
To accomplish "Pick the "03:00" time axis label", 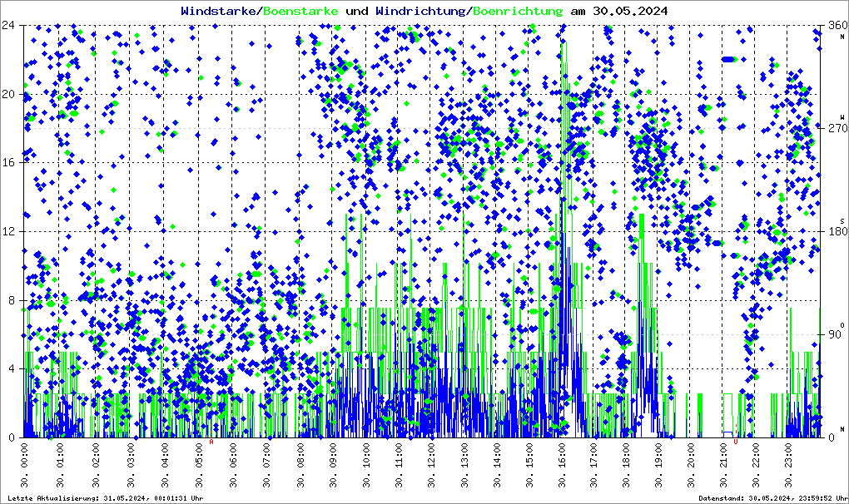I will click(x=131, y=465).
